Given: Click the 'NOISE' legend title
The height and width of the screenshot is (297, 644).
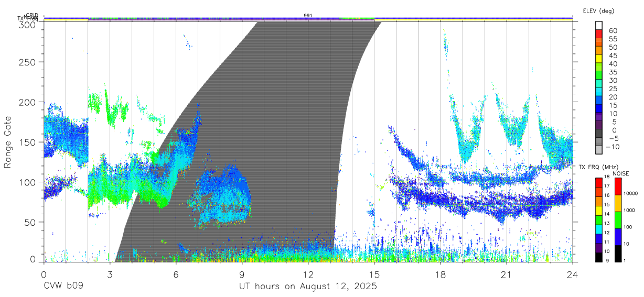Looking at the screenshot, I should coord(621,173).
